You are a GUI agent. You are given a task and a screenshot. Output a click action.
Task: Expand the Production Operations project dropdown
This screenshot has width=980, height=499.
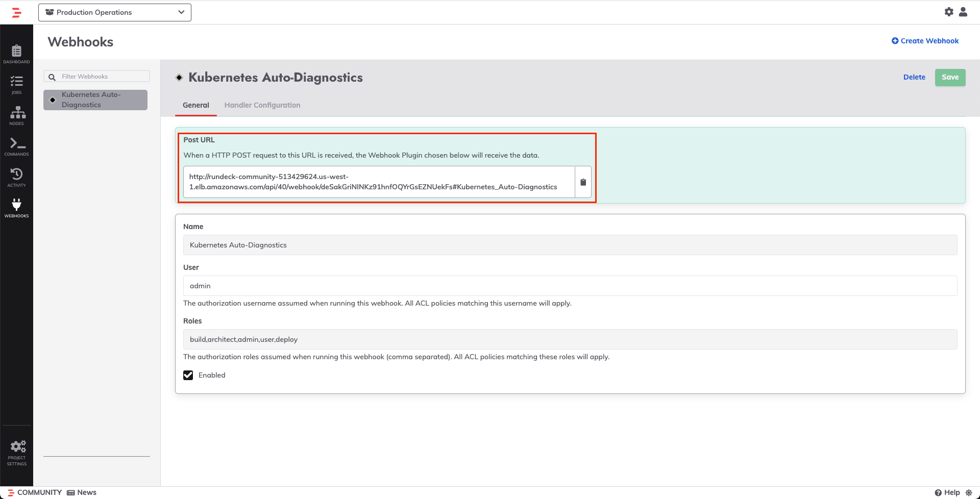115,12
